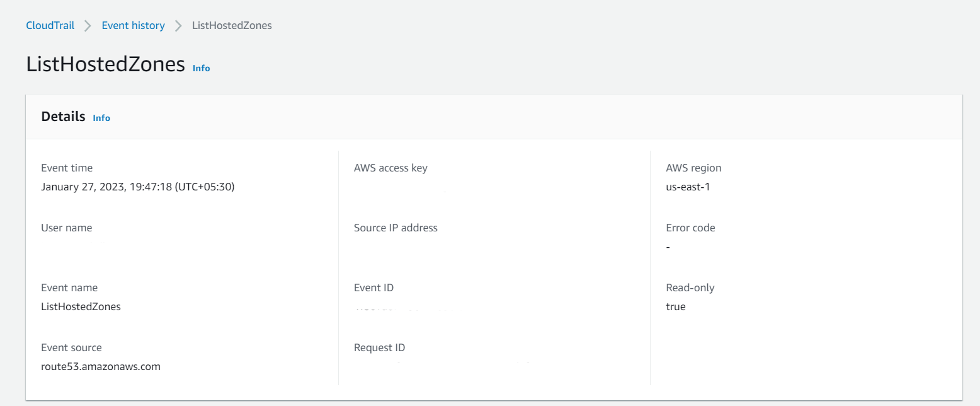980x406 pixels.
Task: Click the chevron after CloudTrail breadcrumb
Action: click(87, 25)
